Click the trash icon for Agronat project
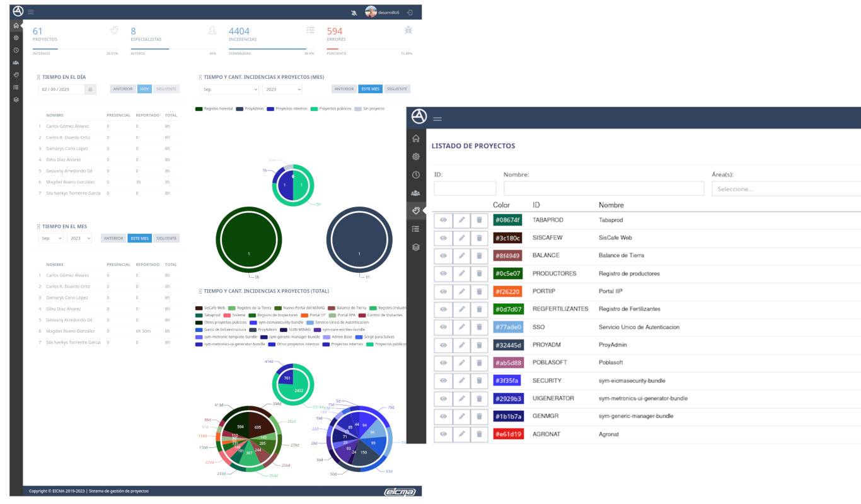Viewport: 861px width, 504px height. (479, 434)
